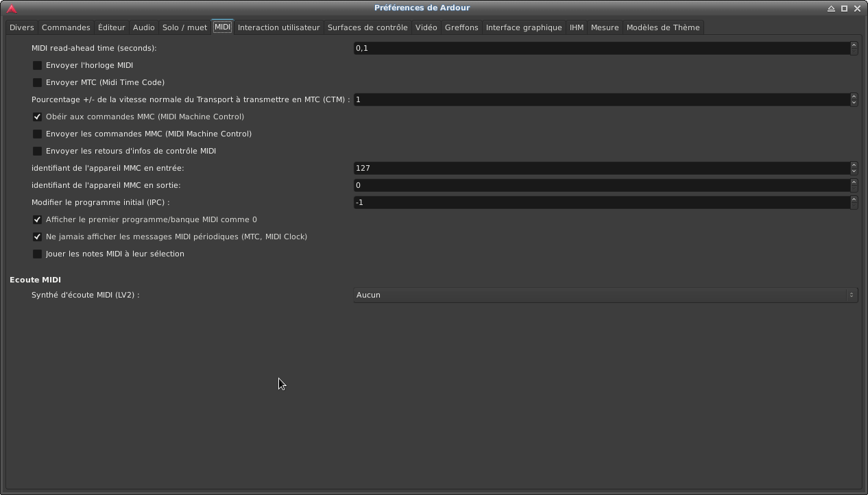
Task: Open the Mesure tab
Action: pos(605,27)
